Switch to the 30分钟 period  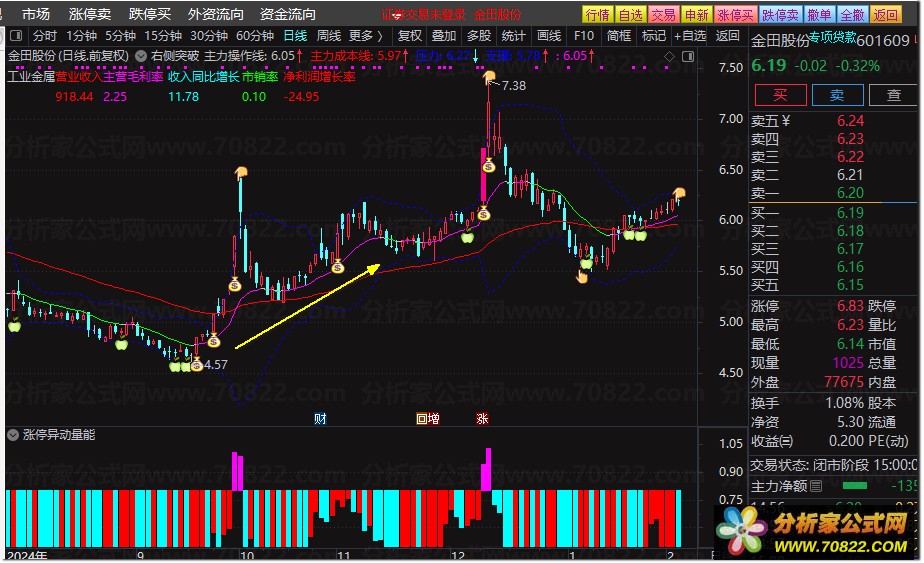[x=209, y=36]
